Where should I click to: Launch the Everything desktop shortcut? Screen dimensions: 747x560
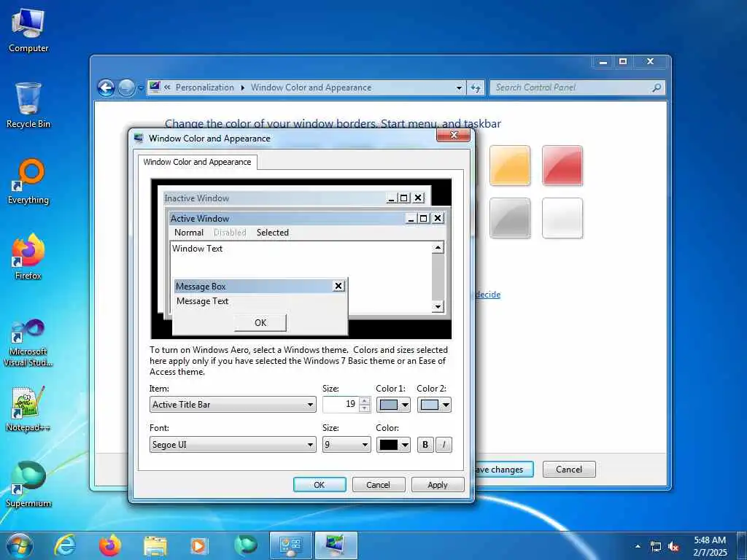[x=28, y=182]
